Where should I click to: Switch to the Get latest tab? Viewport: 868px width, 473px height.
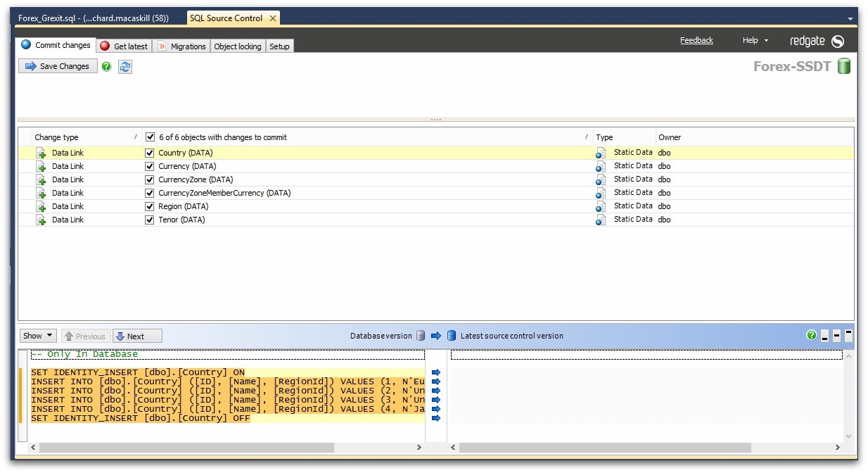pyautogui.click(x=124, y=46)
